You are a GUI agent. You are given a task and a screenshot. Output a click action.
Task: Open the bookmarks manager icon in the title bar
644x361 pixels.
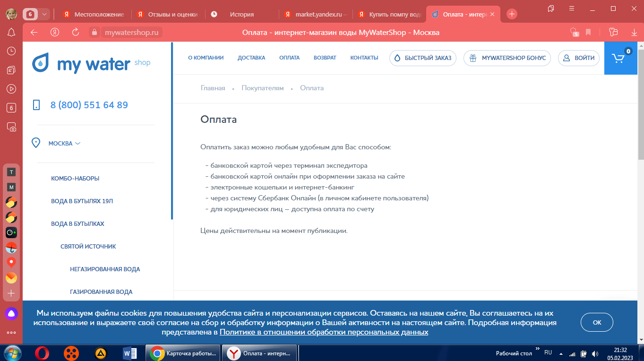click(x=551, y=9)
